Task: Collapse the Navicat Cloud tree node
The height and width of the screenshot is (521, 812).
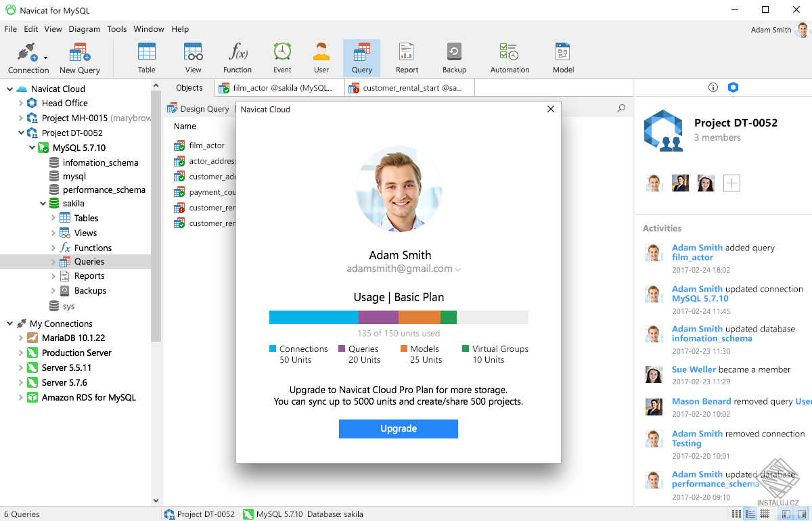Action: click(9, 89)
